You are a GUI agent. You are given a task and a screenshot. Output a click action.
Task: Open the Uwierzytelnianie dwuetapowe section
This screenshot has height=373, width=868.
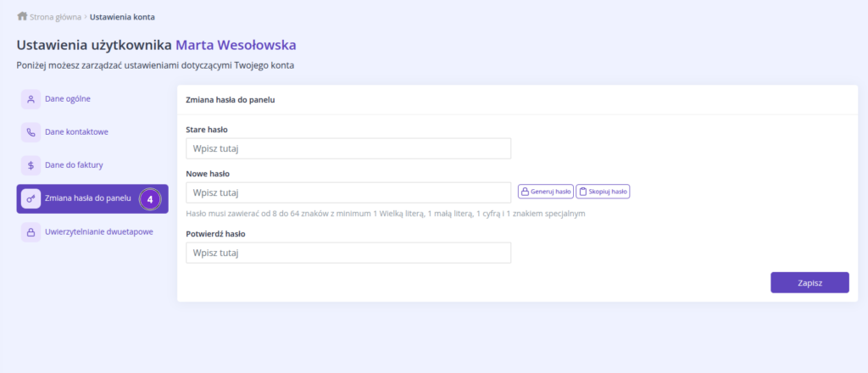pos(98,231)
